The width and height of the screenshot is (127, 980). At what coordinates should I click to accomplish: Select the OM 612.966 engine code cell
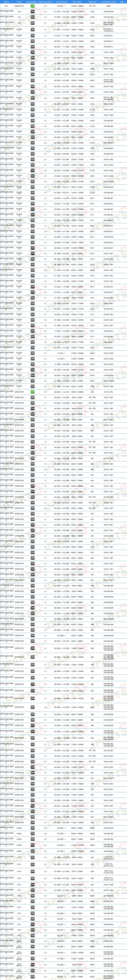[109, 359]
